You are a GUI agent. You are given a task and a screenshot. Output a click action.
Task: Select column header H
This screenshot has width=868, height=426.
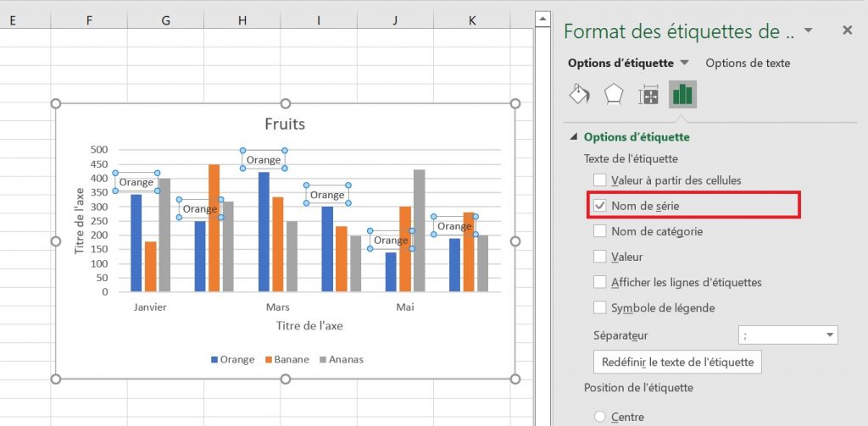(x=242, y=20)
